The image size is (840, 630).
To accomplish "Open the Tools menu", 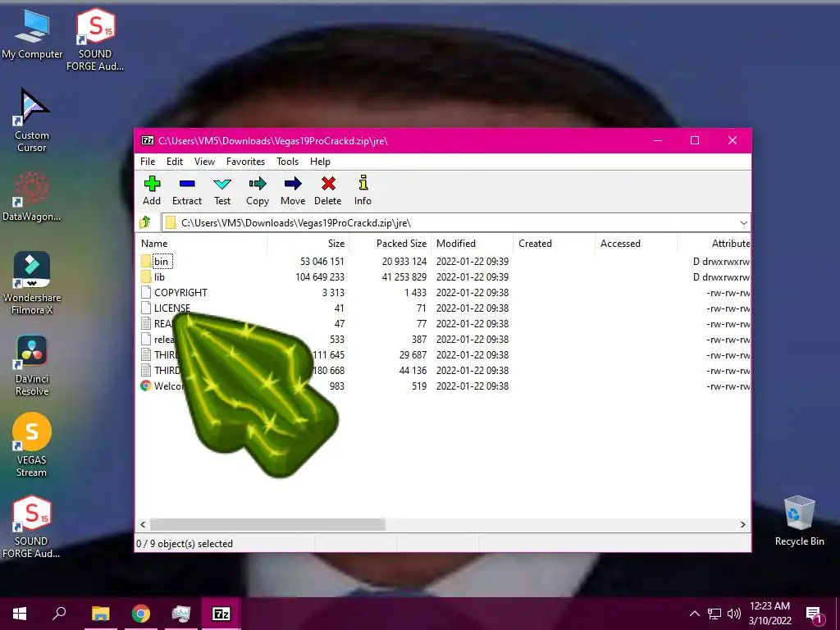I will (287, 162).
